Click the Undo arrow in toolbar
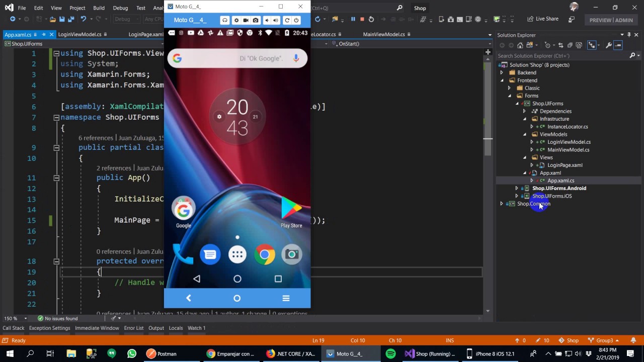This screenshot has width=644, height=362. pos(84,19)
